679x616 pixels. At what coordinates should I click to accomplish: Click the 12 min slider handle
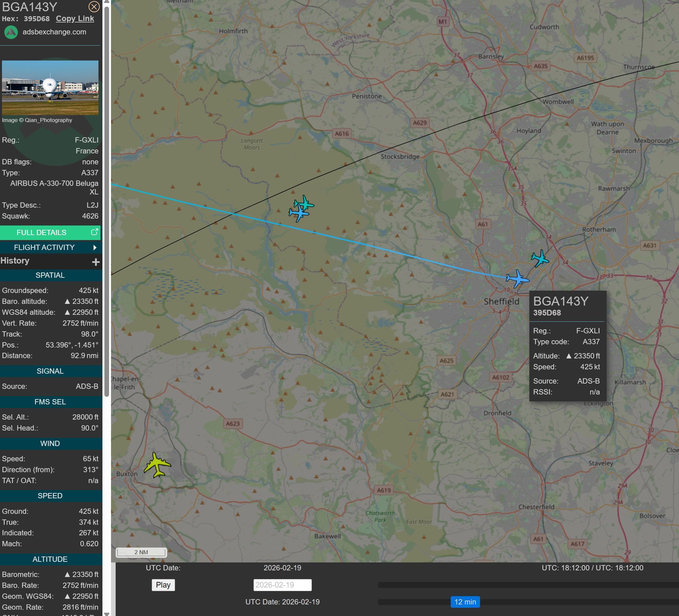click(465, 601)
